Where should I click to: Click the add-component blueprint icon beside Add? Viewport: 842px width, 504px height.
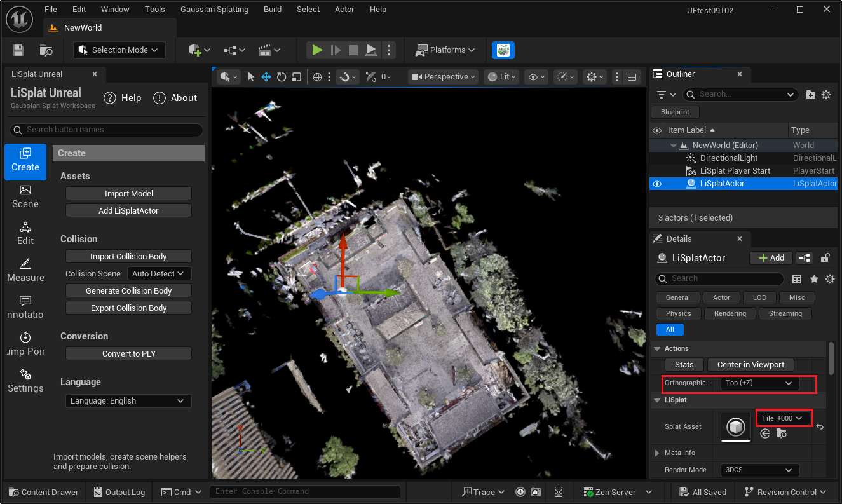pos(805,258)
